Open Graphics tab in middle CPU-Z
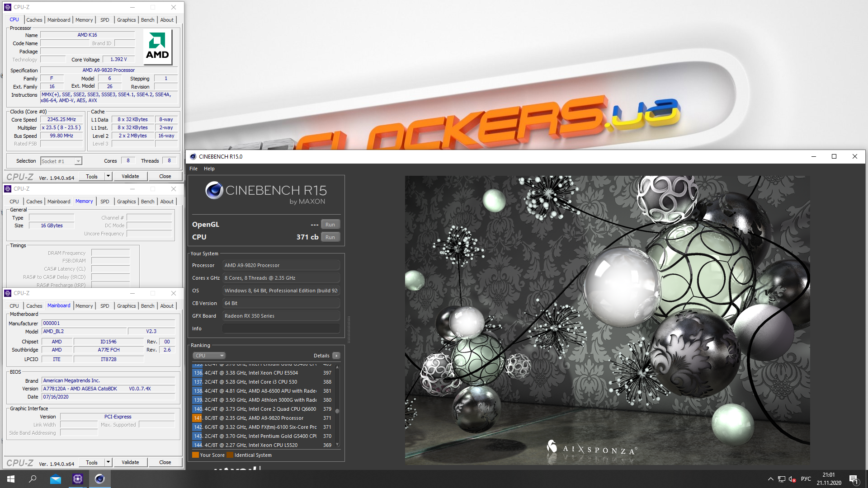868x488 pixels. 126,202
